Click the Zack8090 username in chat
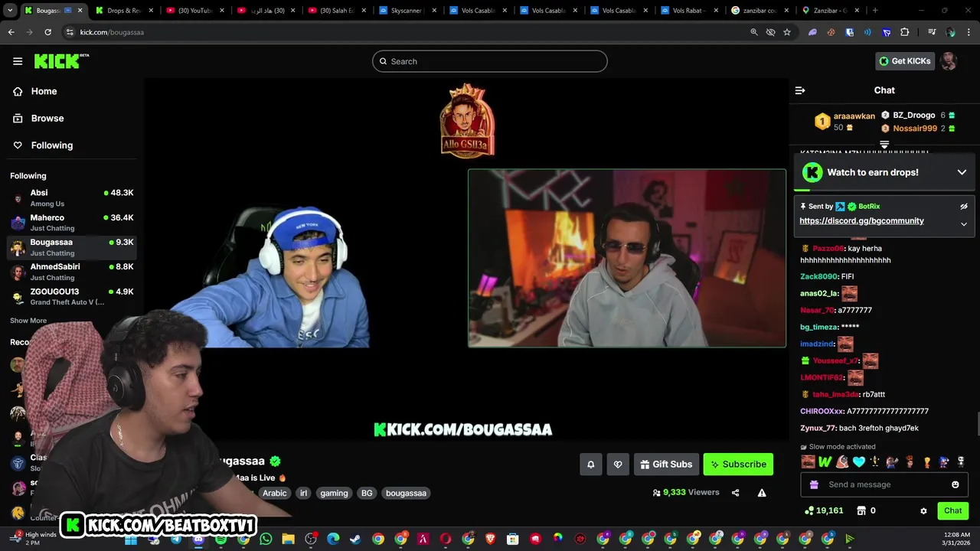The image size is (980, 551). coord(818,276)
